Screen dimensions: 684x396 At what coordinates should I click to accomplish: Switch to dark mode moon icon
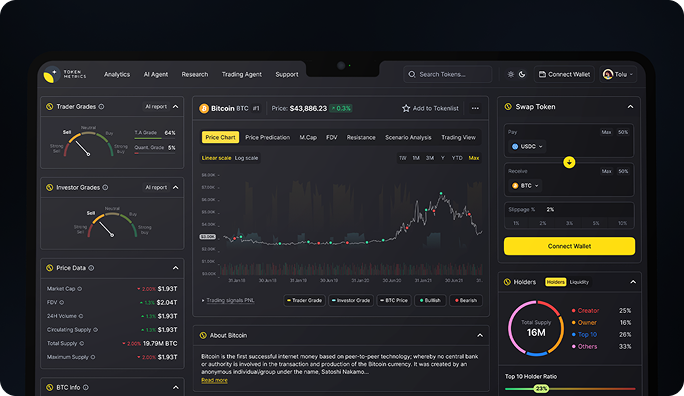pos(522,75)
